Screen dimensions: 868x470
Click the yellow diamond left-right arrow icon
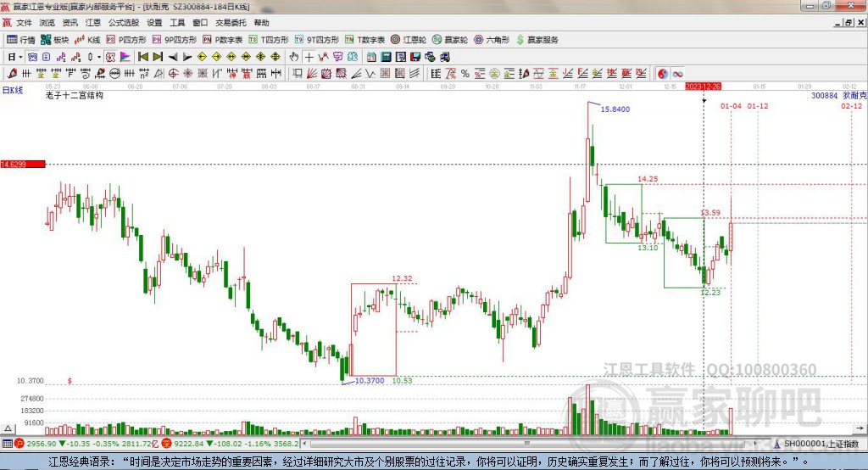pyautogui.click(x=231, y=57)
